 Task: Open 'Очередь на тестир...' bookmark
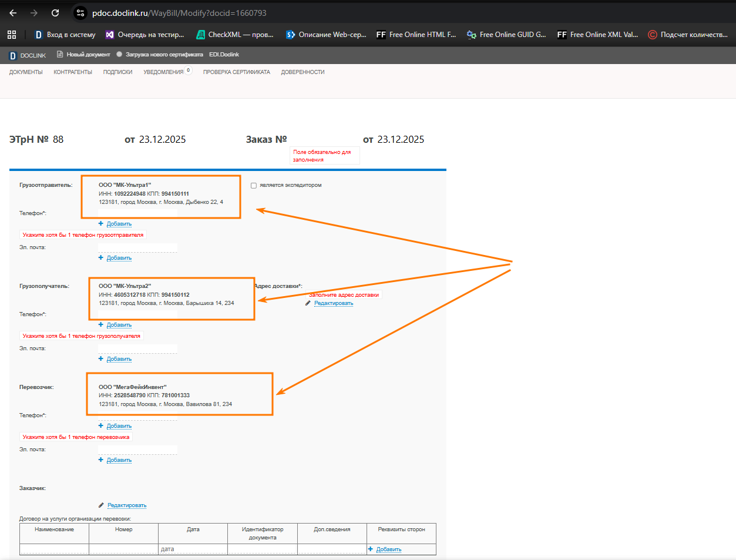point(144,35)
